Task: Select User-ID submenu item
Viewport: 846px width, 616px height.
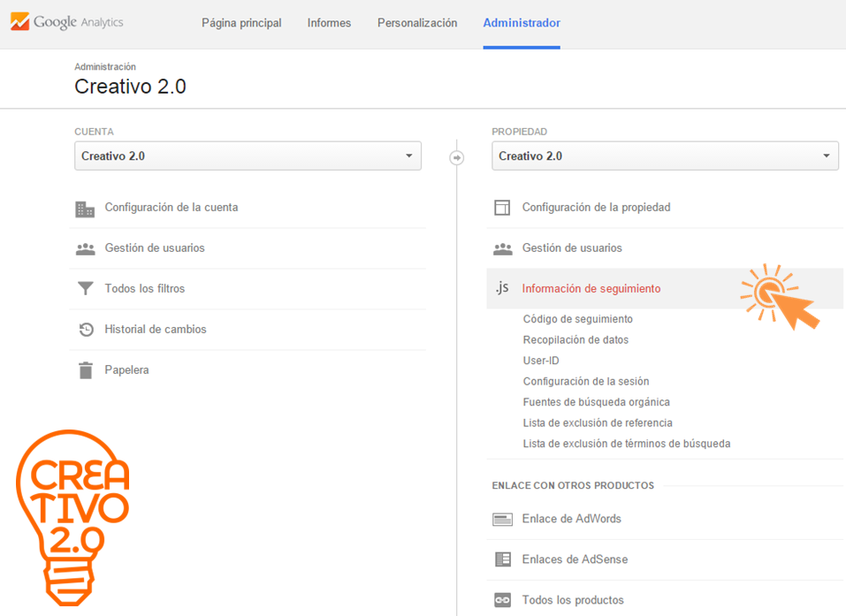Action: [x=541, y=361]
